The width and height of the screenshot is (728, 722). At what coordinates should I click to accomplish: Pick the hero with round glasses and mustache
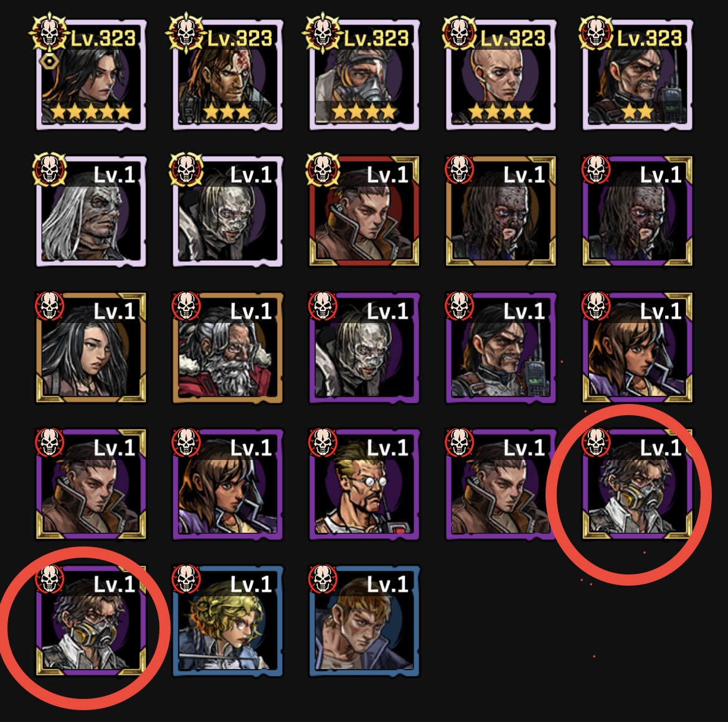click(x=364, y=484)
